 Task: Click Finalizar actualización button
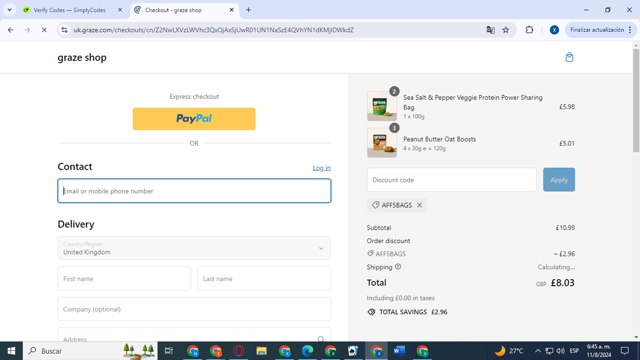tap(597, 30)
